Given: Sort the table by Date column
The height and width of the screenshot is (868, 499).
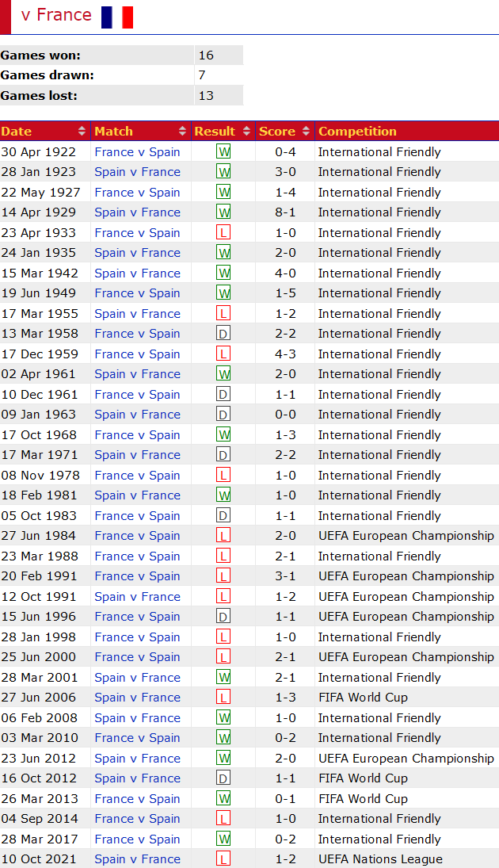Looking at the screenshot, I should point(44,132).
